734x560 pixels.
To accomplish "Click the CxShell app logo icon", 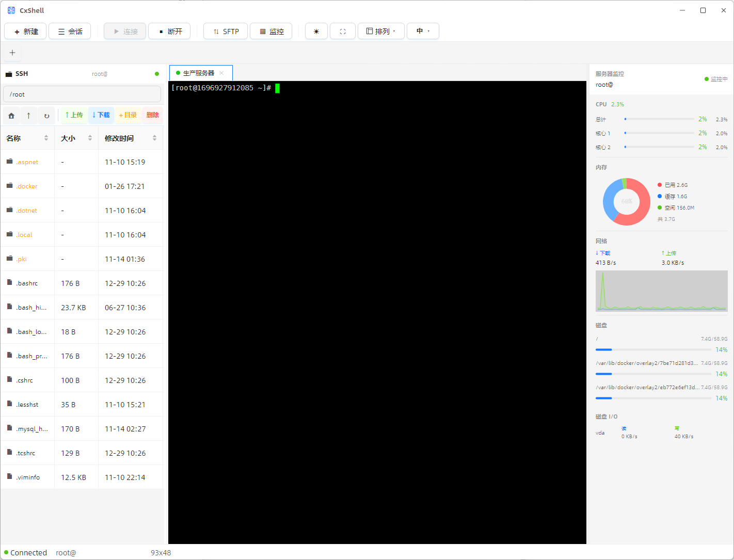I will (11, 10).
